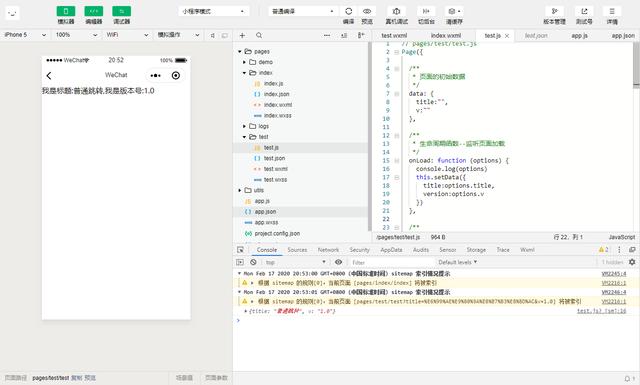
Task: Open the console context 'top' dropdown
Action: click(x=296, y=262)
